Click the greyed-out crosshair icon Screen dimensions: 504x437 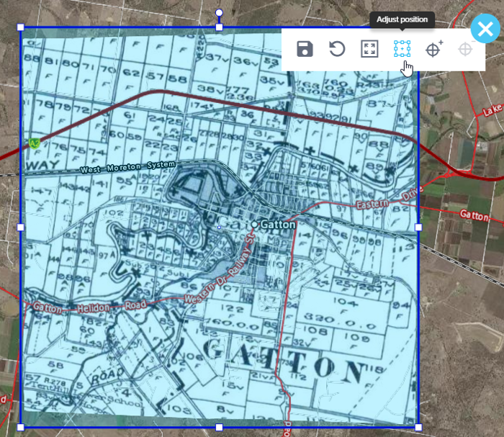[466, 49]
